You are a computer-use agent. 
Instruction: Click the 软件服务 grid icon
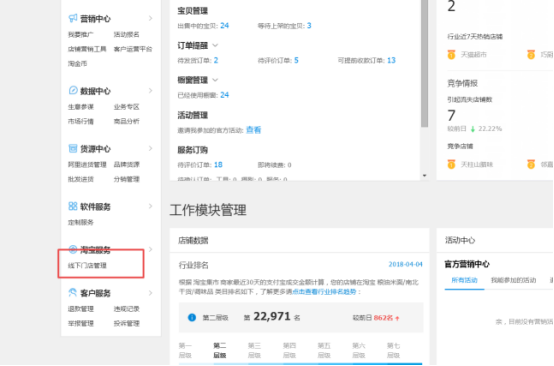pyautogui.click(x=73, y=206)
